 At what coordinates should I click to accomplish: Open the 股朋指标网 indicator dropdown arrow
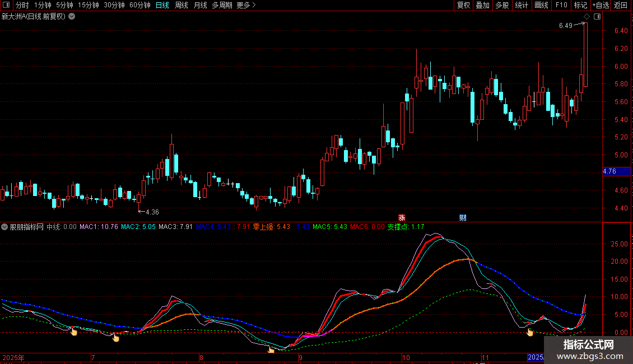(x=4, y=227)
